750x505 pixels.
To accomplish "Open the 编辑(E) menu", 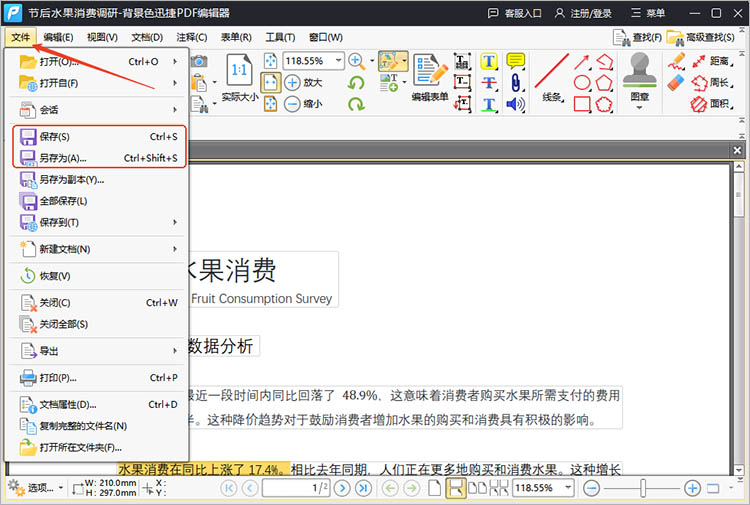I will coord(58,37).
